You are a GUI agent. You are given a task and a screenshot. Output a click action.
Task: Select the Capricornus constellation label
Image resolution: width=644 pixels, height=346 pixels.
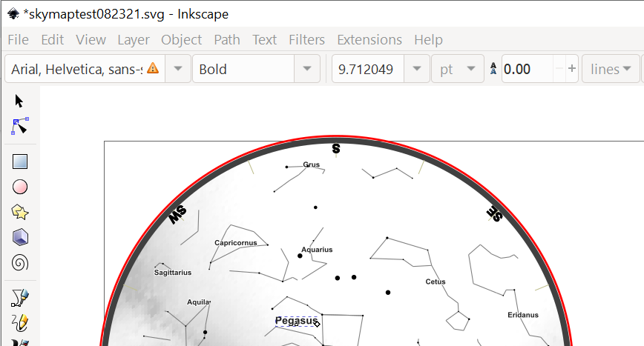(236, 243)
